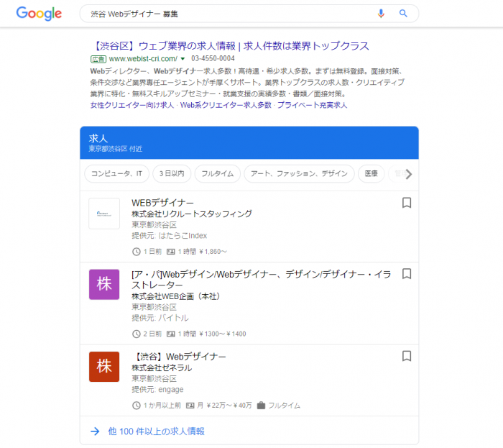Open 【渋谷】Webデザイナー job listing
The width and height of the screenshot is (503, 448).
pyautogui.click(x=179, y=357)
